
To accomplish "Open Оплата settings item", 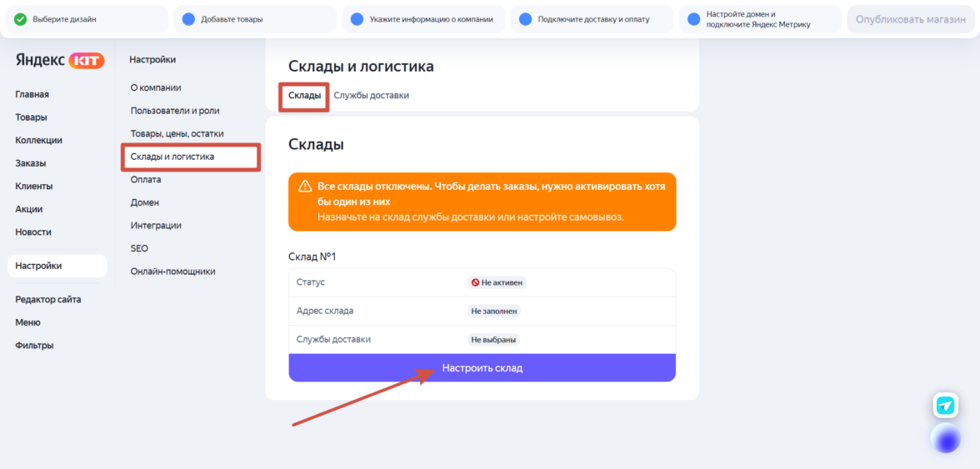I will 146,179.
